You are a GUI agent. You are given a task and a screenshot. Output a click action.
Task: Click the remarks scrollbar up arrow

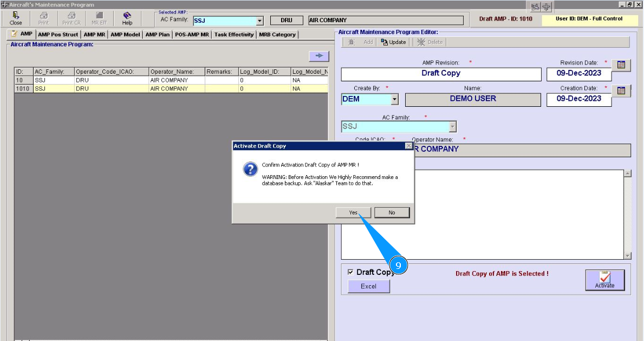tap(628, 173)
